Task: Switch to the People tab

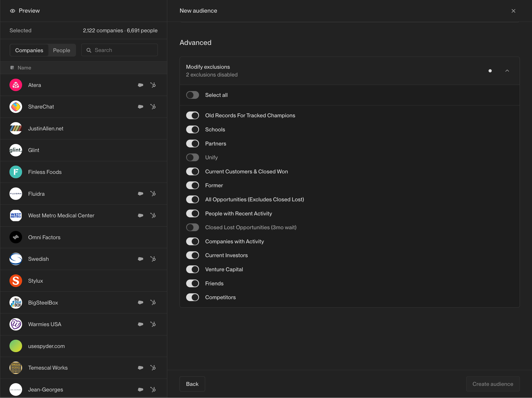Action: coord(62,50)
